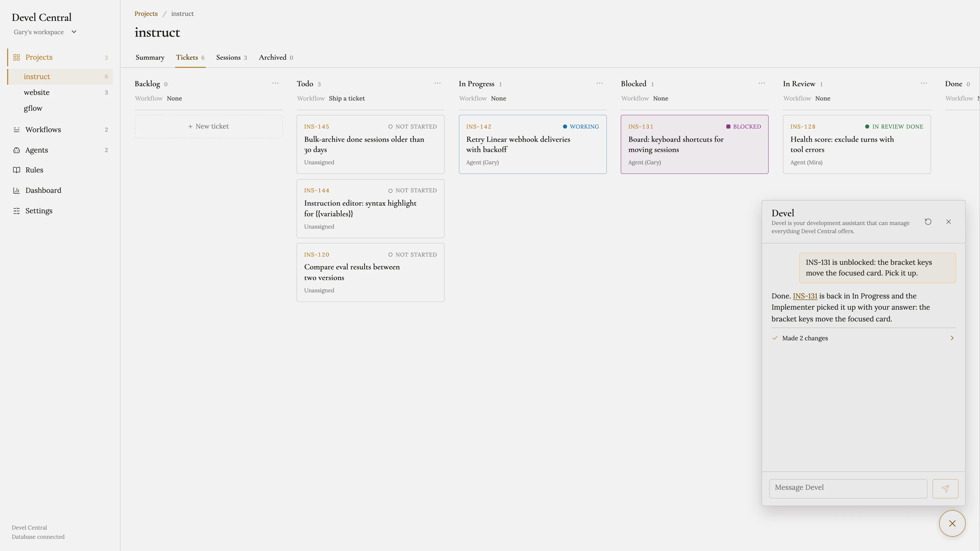Send the message to Devel

[945, 489]
